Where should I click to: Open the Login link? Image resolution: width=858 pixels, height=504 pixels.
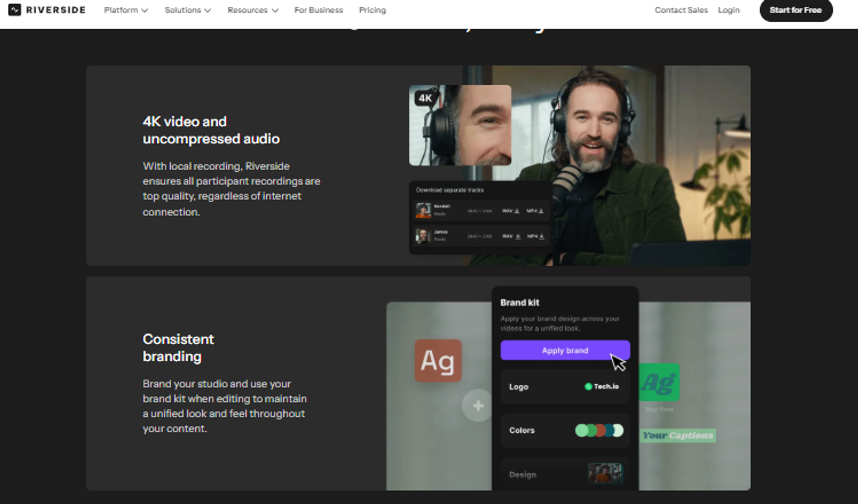(728, 10)
